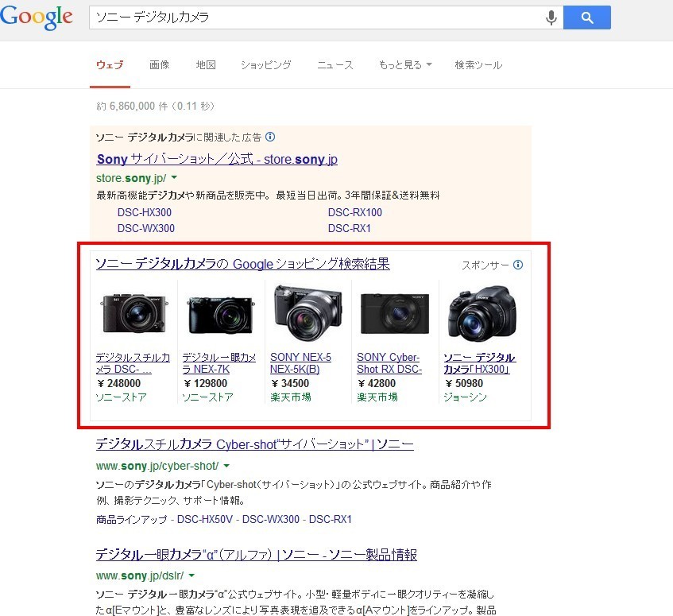Open the DSC-HX300 sitelink
This screenshot has width=673, height=616.
pyautogui.click(x=145, y=212)
